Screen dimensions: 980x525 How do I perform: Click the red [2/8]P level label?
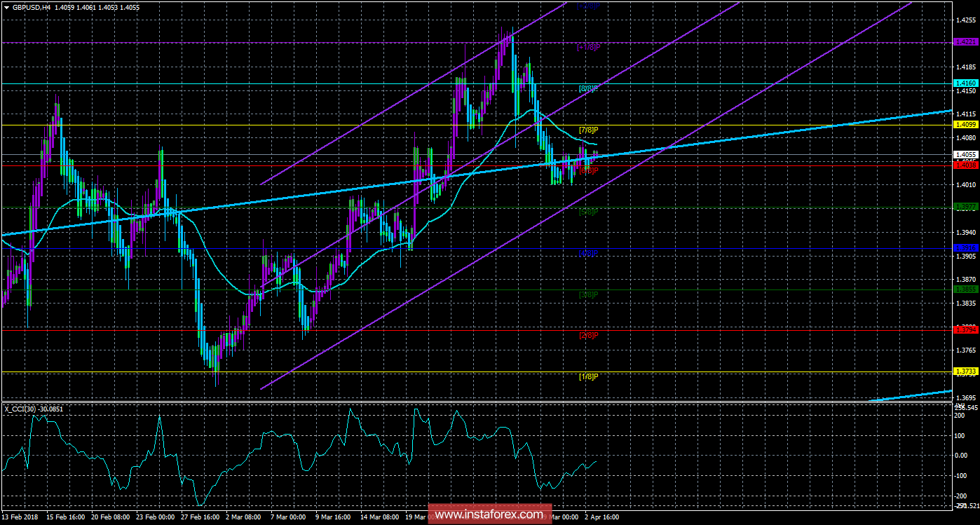coord(587,335)
